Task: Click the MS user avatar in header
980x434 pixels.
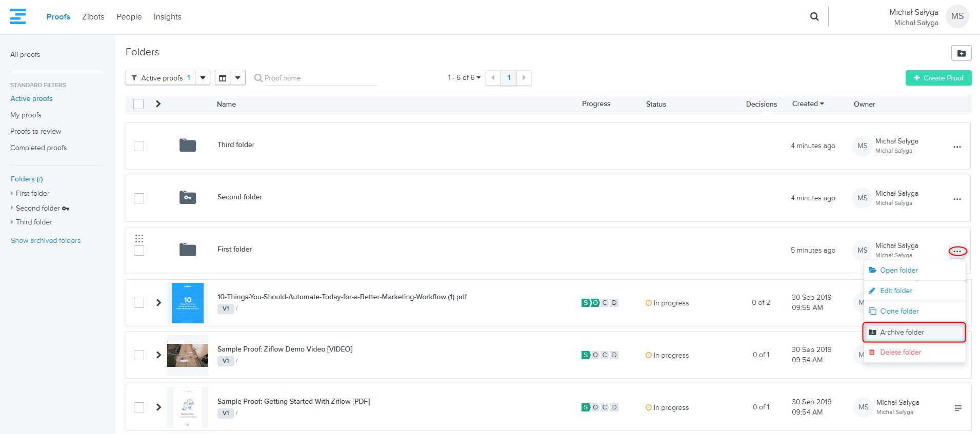Action: [x=957, y=16]
